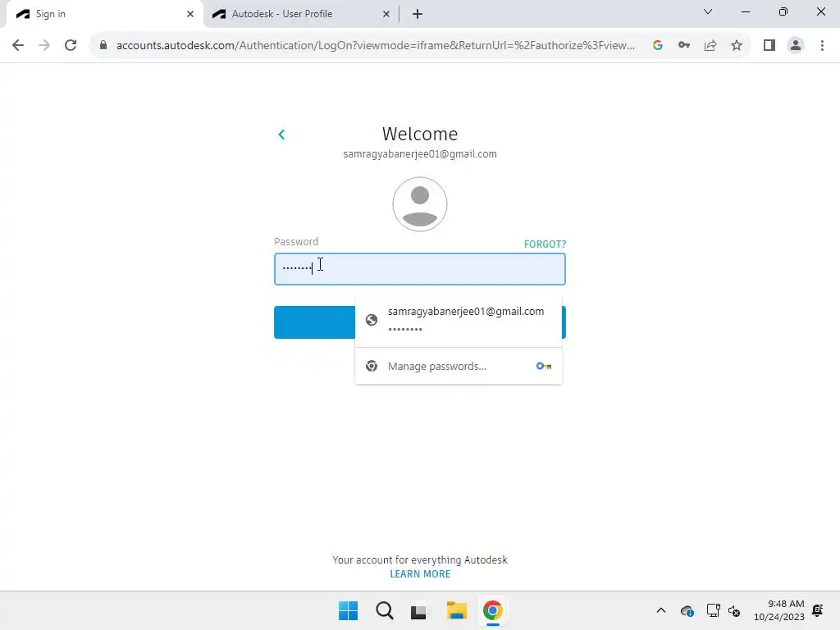View site information via lock icon

click(103, 45)
